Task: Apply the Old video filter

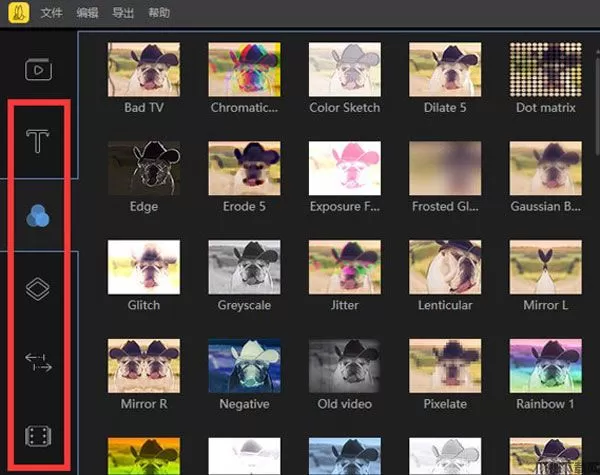Action: [x=345, y=365]
